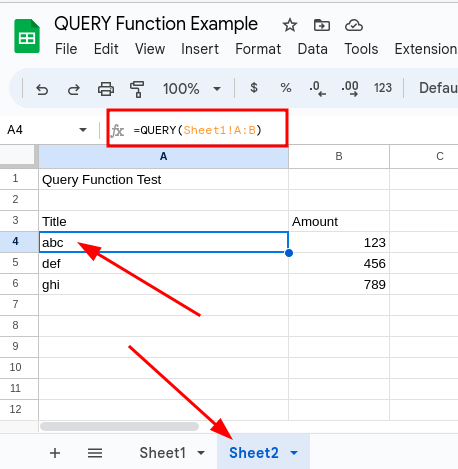Expand the name box dropdown arrow
Image resolution: width=458 pixels, height=469 pixels.
[83, 130]
